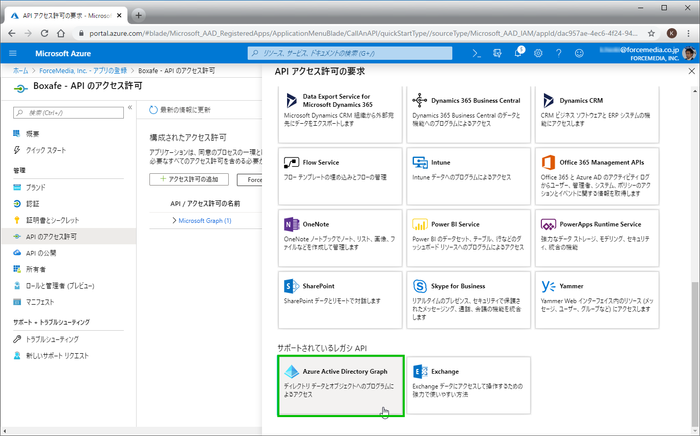Screen dimensions: 700x436
Task: Click the Azure search resources field
Action: coord(350,53)
